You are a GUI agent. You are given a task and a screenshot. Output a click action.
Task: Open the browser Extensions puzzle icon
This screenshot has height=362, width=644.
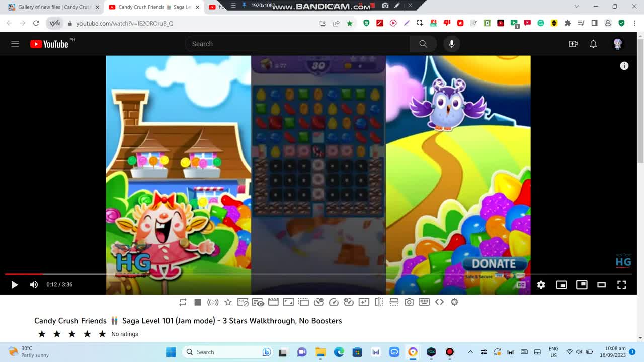[x=568, y=23]
